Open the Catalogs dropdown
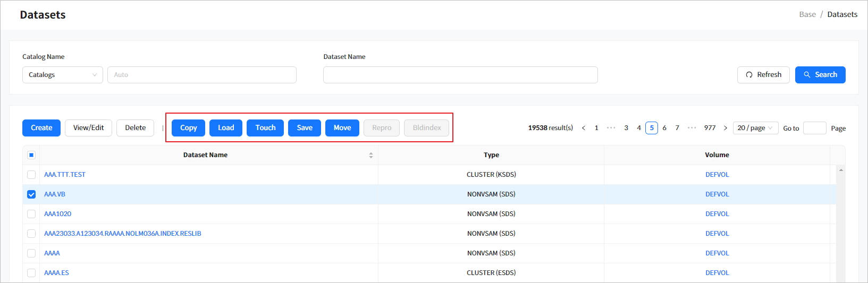868x283 pixels. (x=62, y=75)
